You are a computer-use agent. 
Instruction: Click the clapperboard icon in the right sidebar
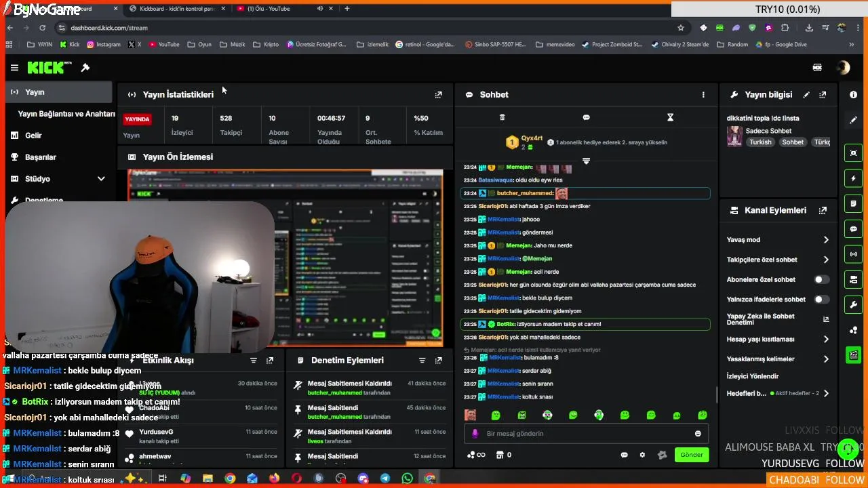(x=853, y=354)
